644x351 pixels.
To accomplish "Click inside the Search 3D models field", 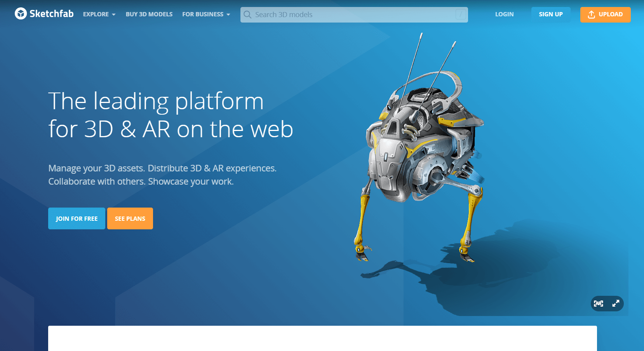I will (350, 14).
